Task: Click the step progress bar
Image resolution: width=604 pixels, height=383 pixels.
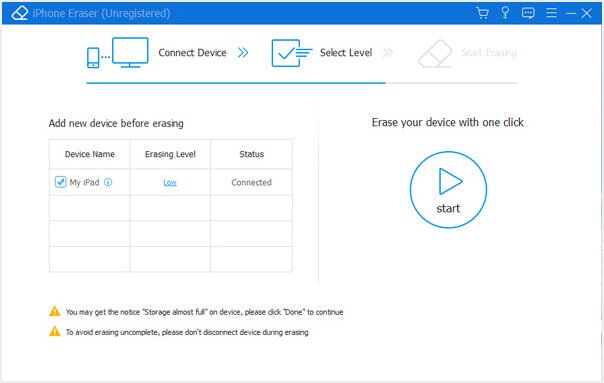Action: coord(302,83)
